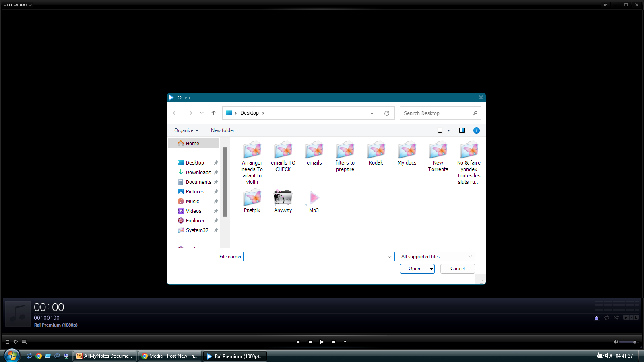Click the eject/open file button
Image resolution: width=644 pixels, height=362 pixels.
pyautogui.click(x=345, y=342)
